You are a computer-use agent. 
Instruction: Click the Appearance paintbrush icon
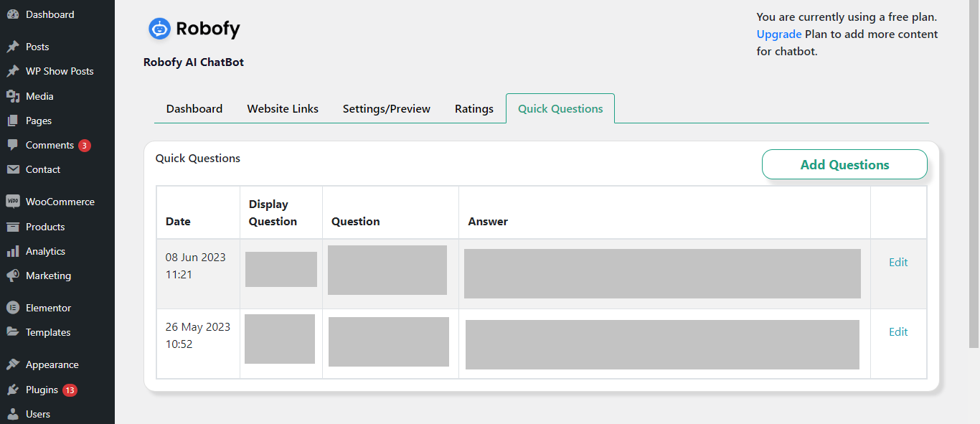(12, 364)
